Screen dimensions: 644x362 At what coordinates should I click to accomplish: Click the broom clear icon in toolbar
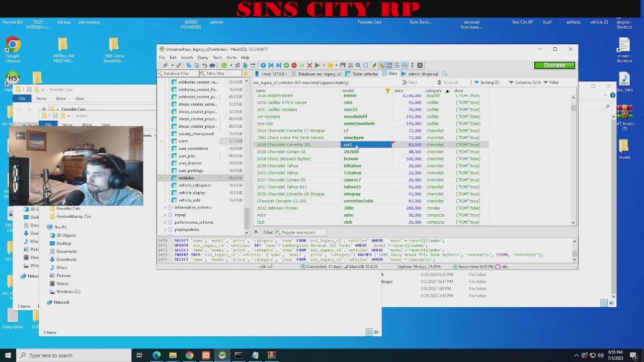(x=374, y=65)
